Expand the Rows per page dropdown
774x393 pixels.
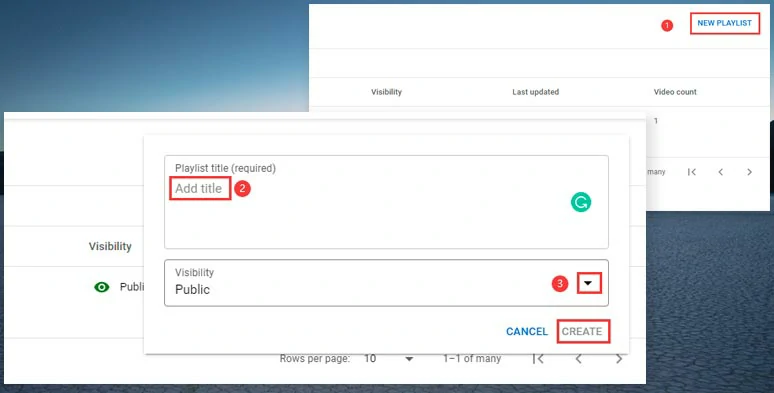coord(409,359)
